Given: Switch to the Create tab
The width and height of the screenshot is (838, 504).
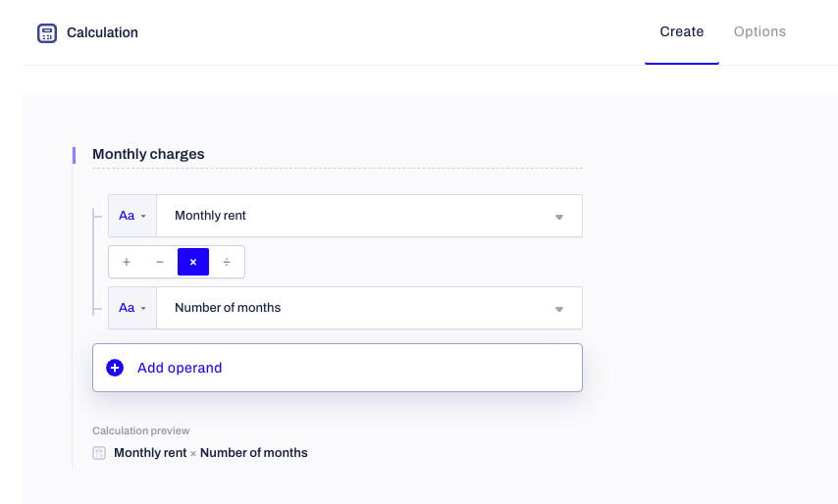Looking at the screenshot, I should click(681, 32).
